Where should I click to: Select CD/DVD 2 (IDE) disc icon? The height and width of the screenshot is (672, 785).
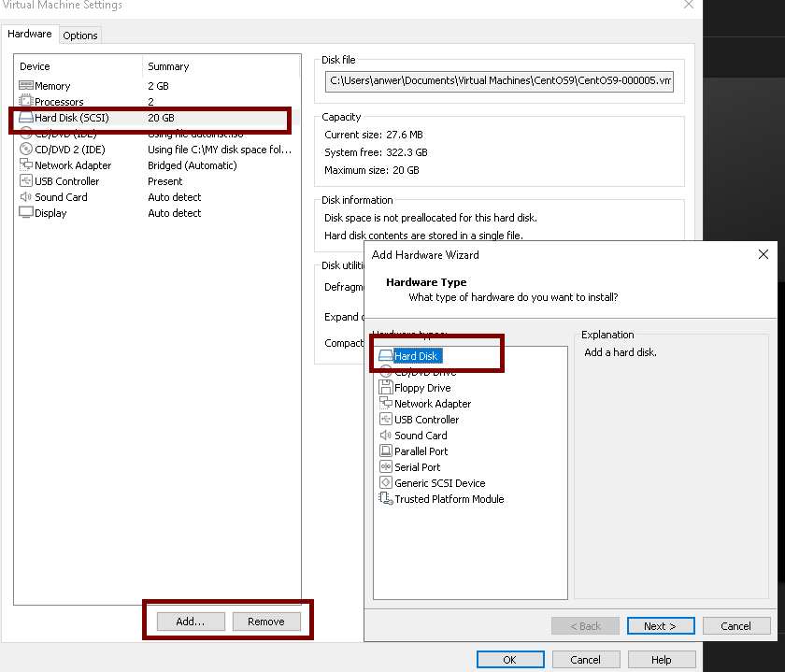26,150
